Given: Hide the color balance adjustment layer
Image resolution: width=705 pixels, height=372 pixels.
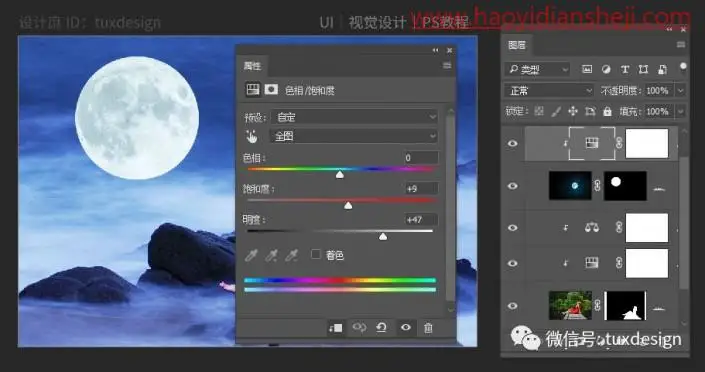Looking at the screenshot, I should click(512, 228).
